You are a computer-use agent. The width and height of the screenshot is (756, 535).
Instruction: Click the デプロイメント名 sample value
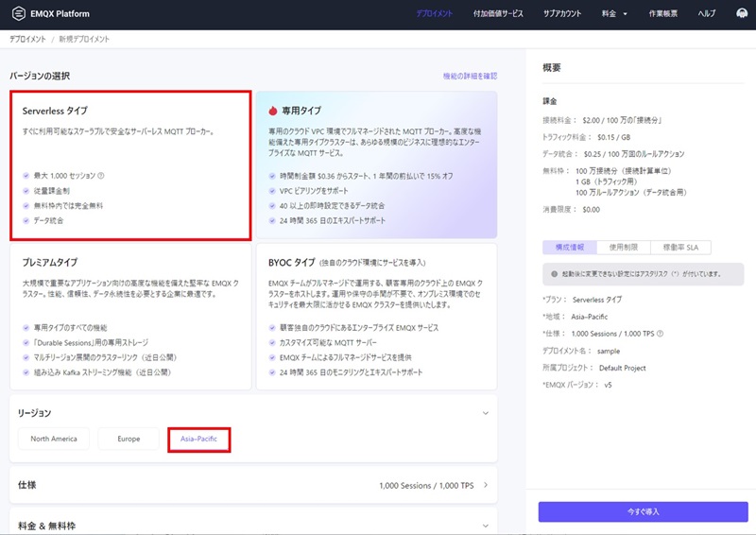[x=609, y=352]
